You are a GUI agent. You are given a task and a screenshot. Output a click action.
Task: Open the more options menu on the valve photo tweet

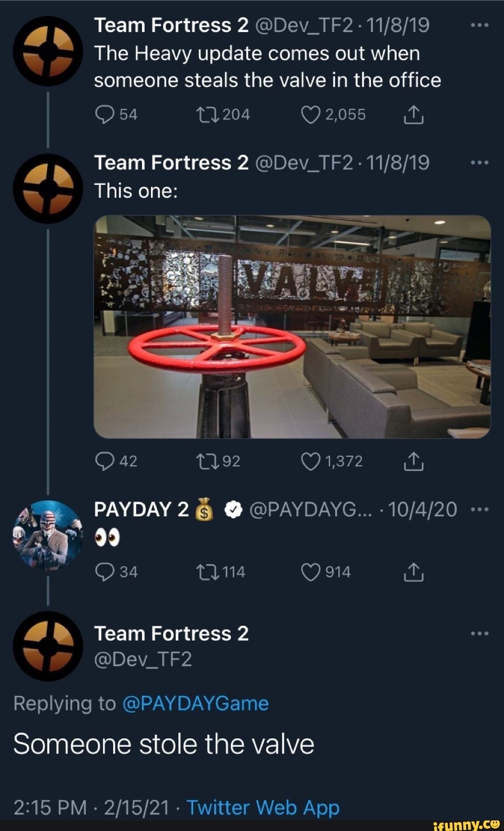point(480,162)
